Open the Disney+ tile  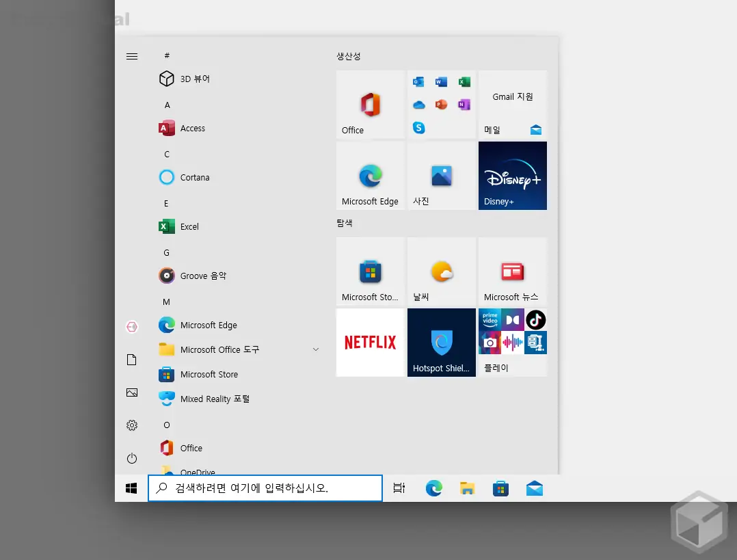[x=512, y=175]
